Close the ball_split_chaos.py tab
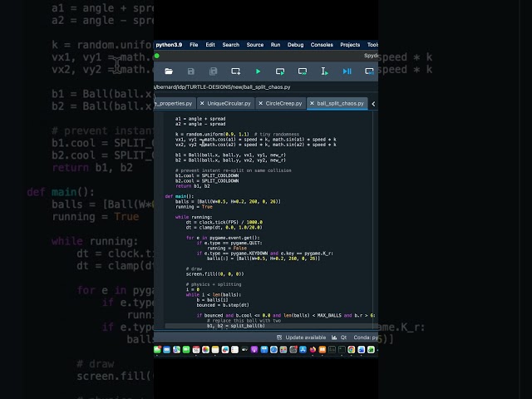 [x=312, y=103]
